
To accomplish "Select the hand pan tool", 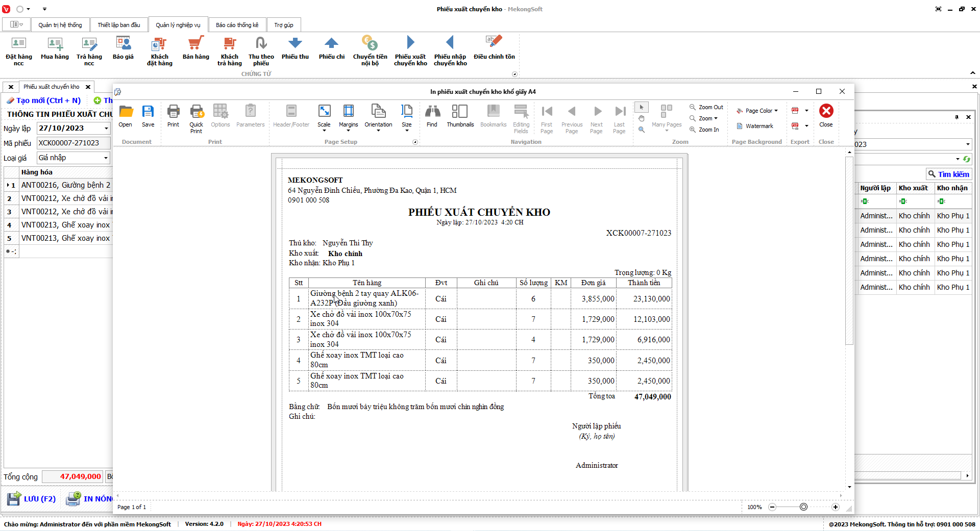I will point(642,118).
